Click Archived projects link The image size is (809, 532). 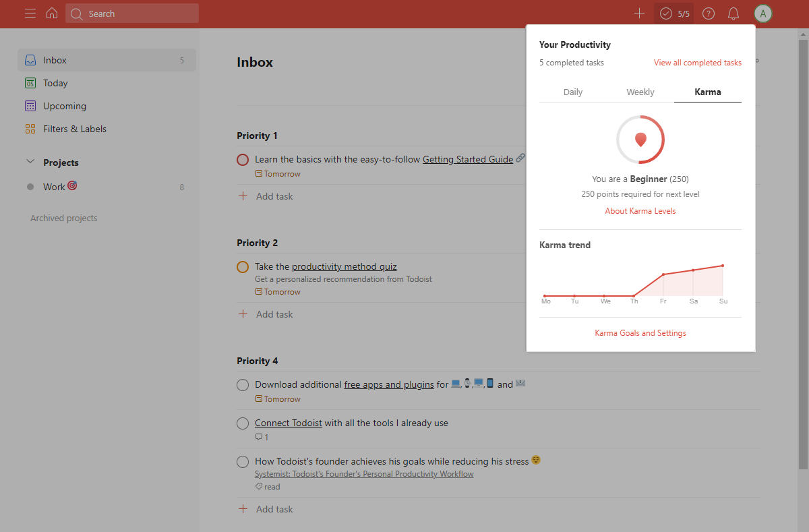pyautogui.click(x=64, y=218)
